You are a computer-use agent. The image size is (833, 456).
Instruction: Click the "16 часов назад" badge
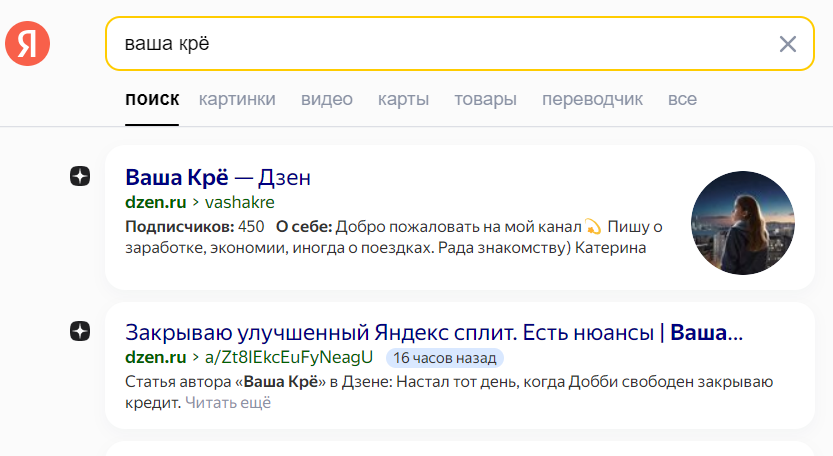pyautogui.click(x=445, y=358)
